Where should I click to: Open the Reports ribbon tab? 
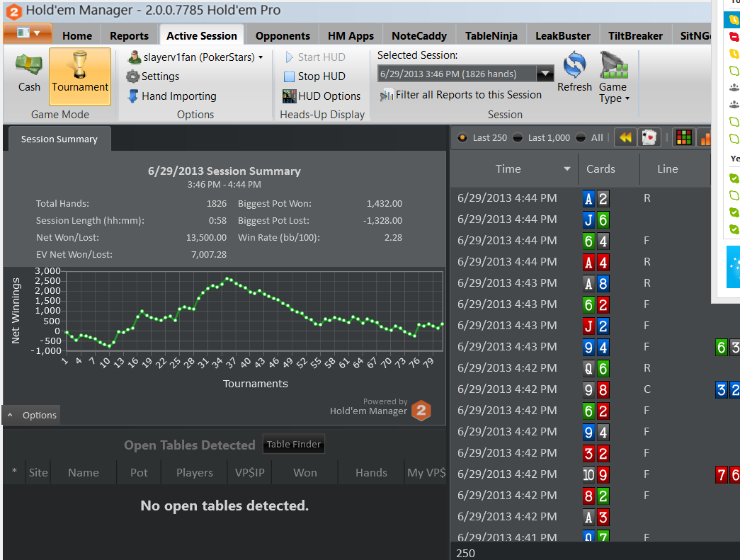[x=129, y=36]
